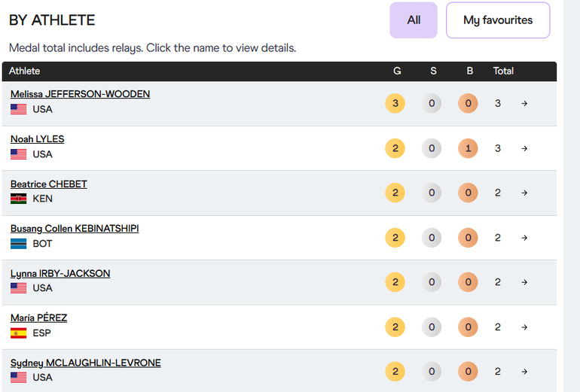Image resolution: width=580 pixels, height=392 pixels.
Task: Open Sydney McLaughlin-Levrone name link
Action: (85, 363)
